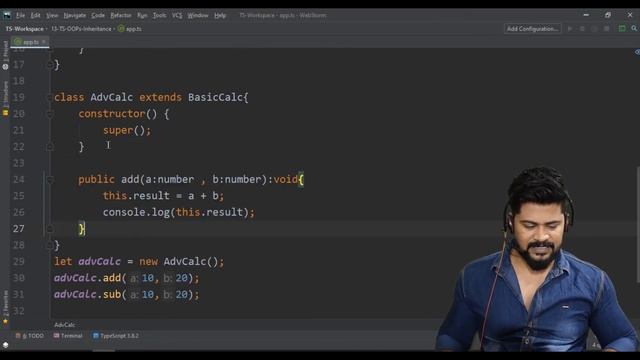Click the AdvCalc breadcrumb under the editor

click(64, 325)
